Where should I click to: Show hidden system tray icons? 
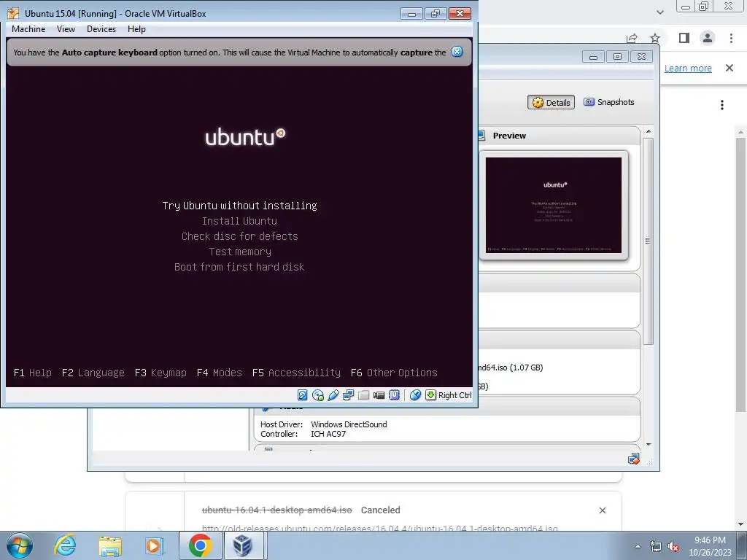(638, 546)
